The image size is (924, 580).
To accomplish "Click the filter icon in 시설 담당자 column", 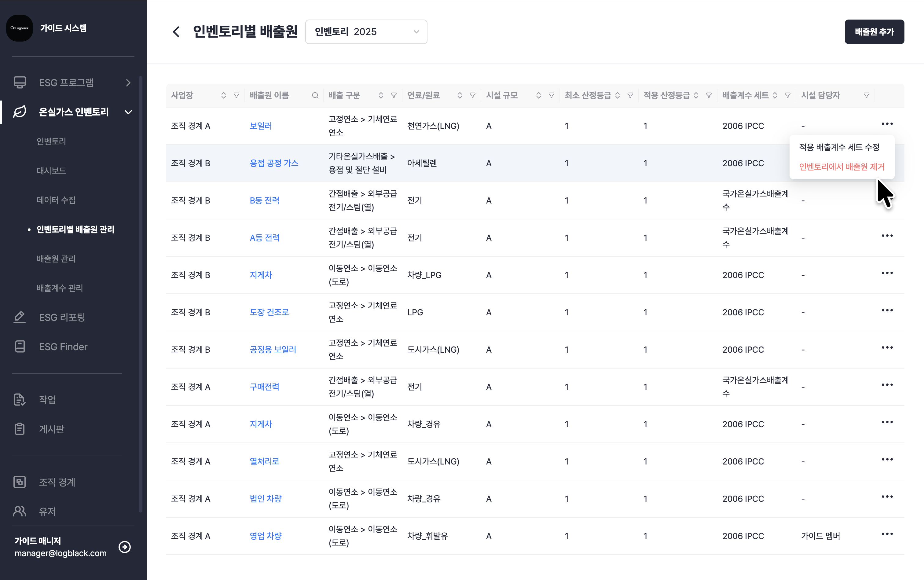I will pyautogui.click(x=866, y=96).
